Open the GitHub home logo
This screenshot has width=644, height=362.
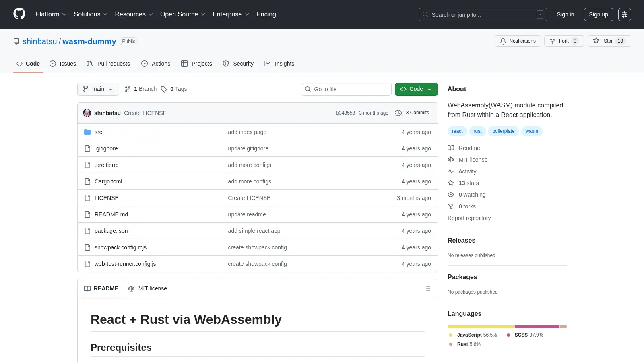19,14
